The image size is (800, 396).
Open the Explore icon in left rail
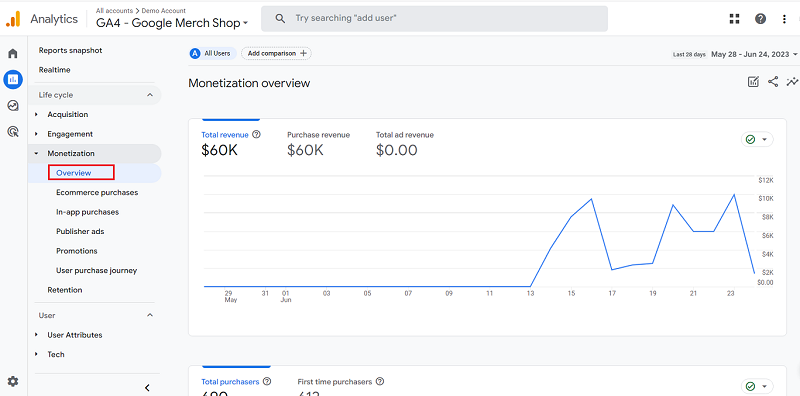pyautogui.click(x=13, y=106)
